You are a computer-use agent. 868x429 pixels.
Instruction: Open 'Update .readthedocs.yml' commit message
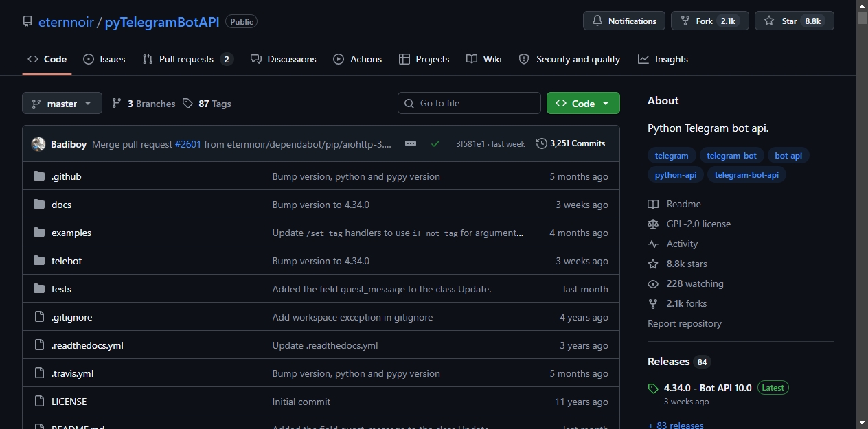(325, 345)
